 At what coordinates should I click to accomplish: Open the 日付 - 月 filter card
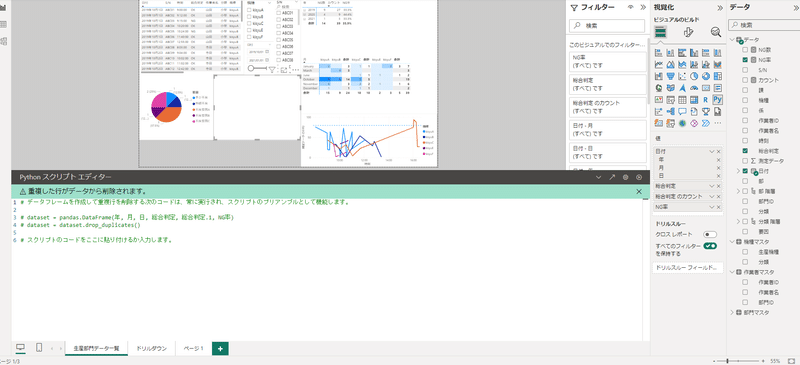(x=608, y=130)
